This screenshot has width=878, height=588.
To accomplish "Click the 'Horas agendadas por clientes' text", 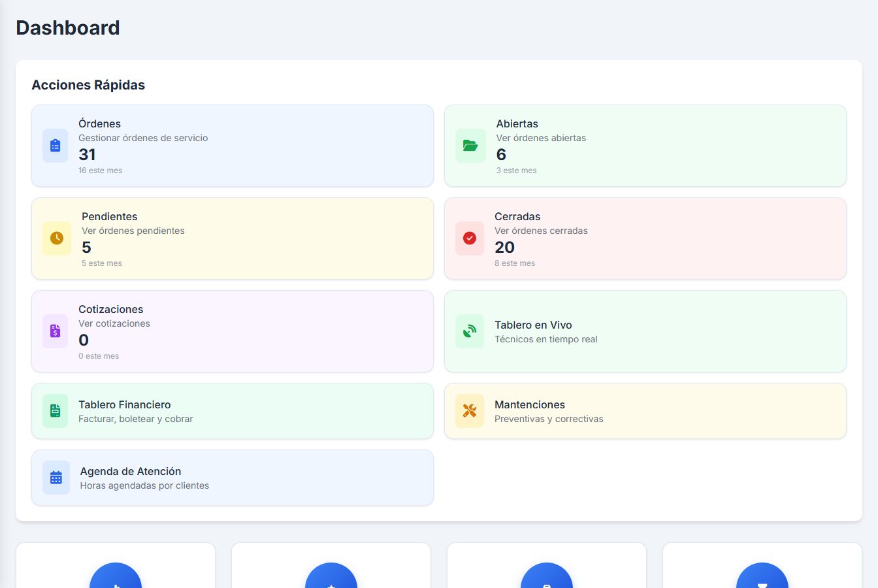I will point(144,485).
